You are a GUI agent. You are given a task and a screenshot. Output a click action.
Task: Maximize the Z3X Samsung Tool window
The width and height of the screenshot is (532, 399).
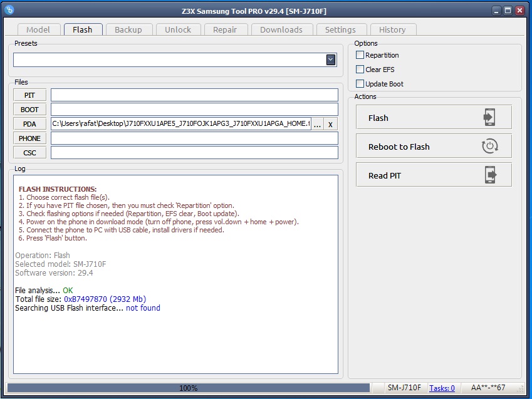point(508,11)
